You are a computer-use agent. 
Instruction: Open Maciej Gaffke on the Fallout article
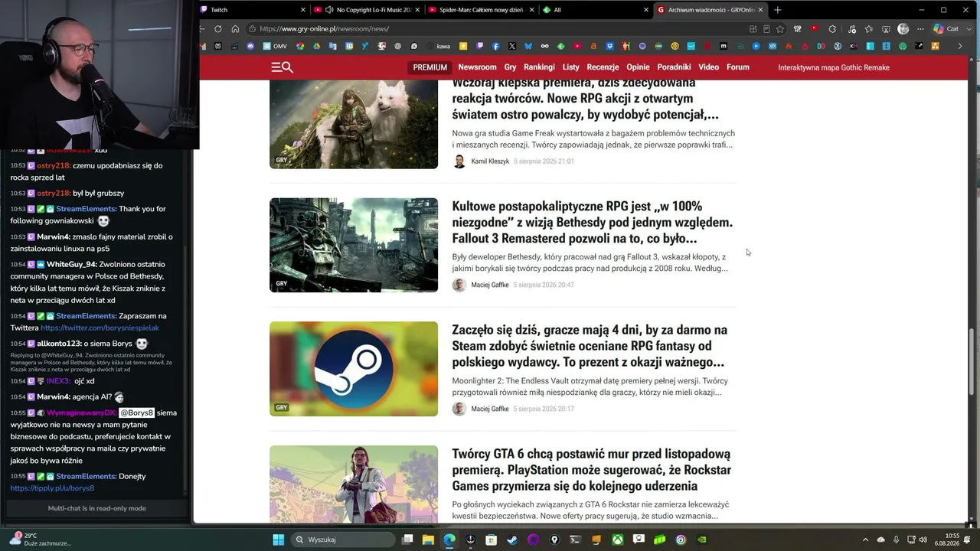490,285
